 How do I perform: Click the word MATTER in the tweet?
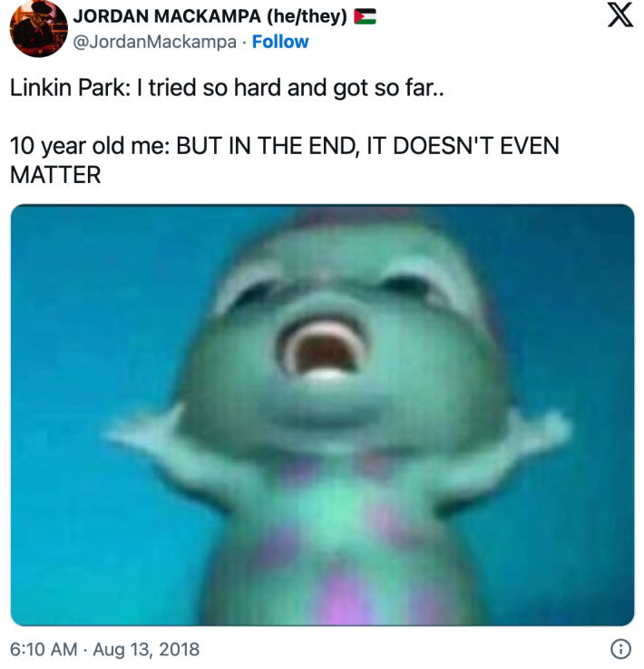coord(55,175)
